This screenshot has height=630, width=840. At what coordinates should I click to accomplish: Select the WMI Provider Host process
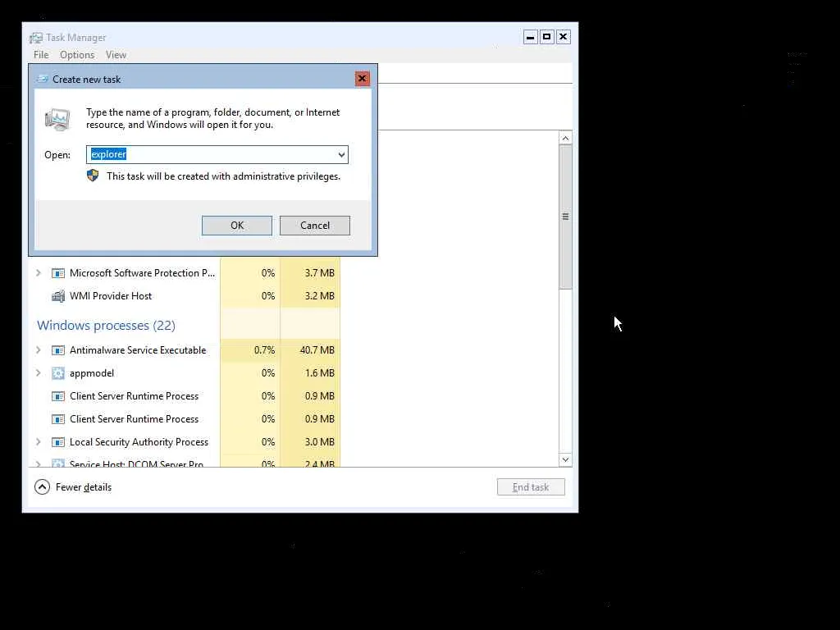pyautogui.click(x=111, y=295)
